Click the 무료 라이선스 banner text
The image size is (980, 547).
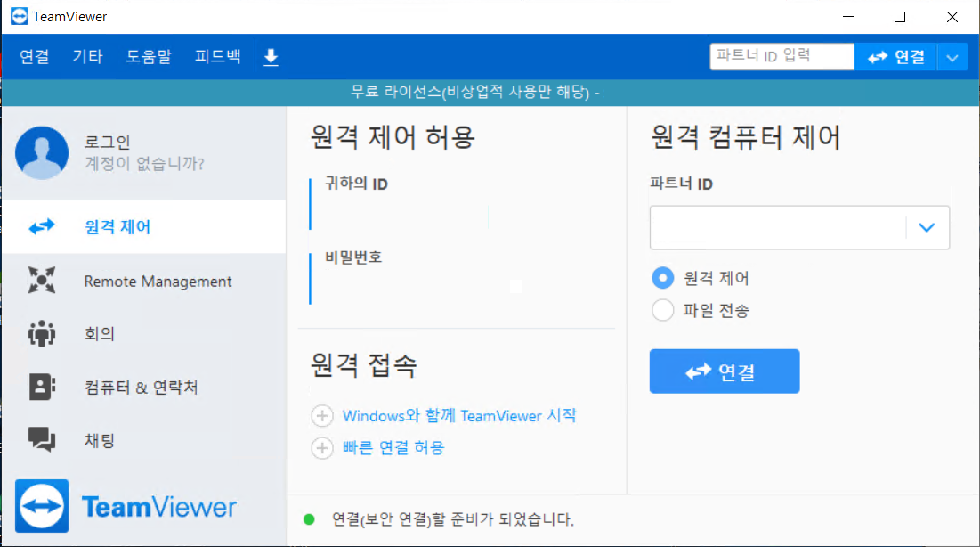[x=475, y=92]
